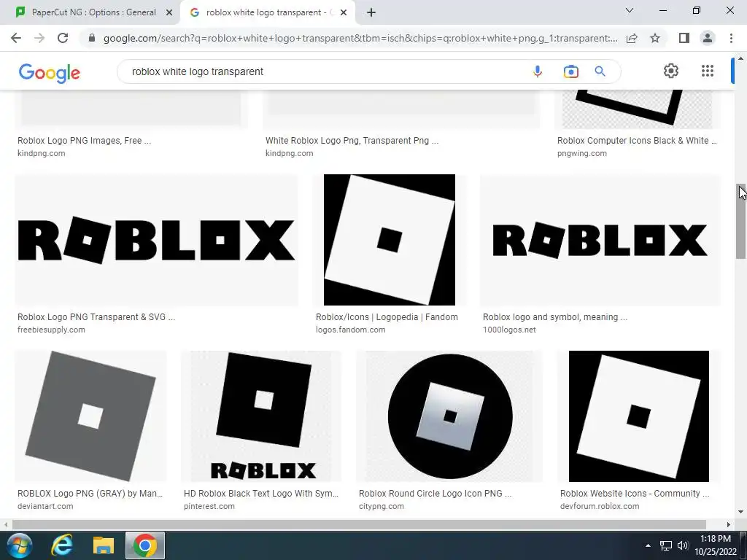
Task: Open the Google apps grid
Action: click(708, 71)
